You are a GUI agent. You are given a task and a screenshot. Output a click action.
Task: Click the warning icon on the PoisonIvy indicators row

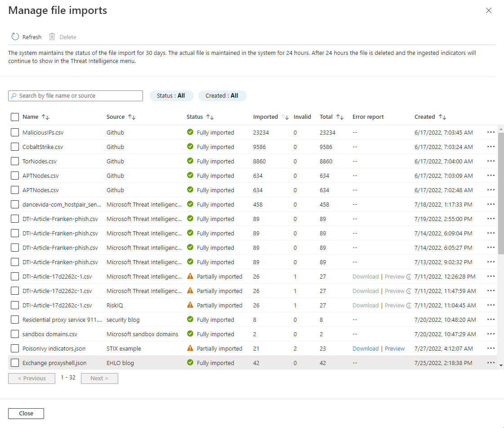pyautogui.click(x=191, y=348)
